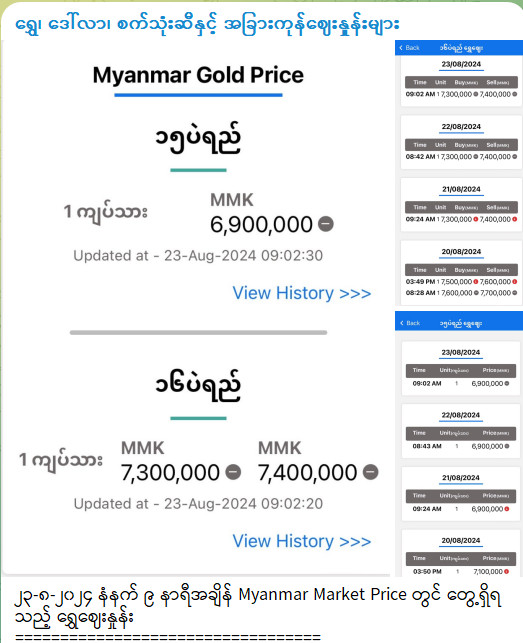523x643 pixels.
Task: Open View History under the 6,900,000 price
Action: click(301, 293)
